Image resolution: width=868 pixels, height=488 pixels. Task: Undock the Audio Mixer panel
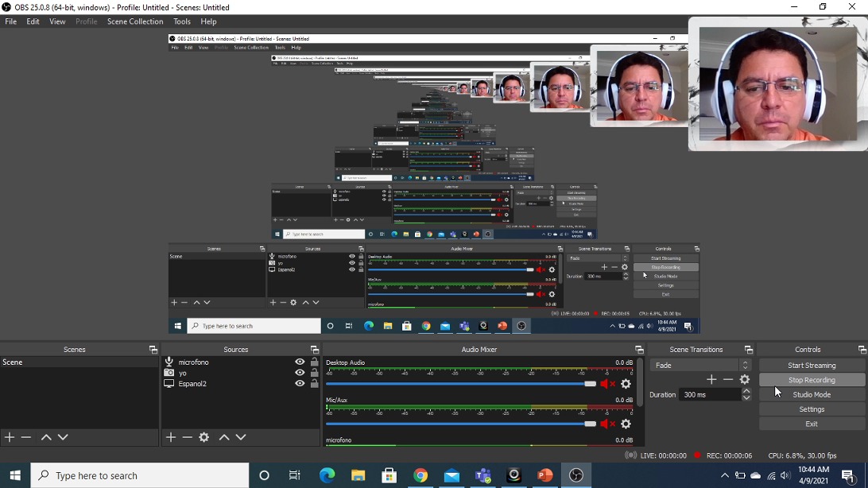point(639,350)
